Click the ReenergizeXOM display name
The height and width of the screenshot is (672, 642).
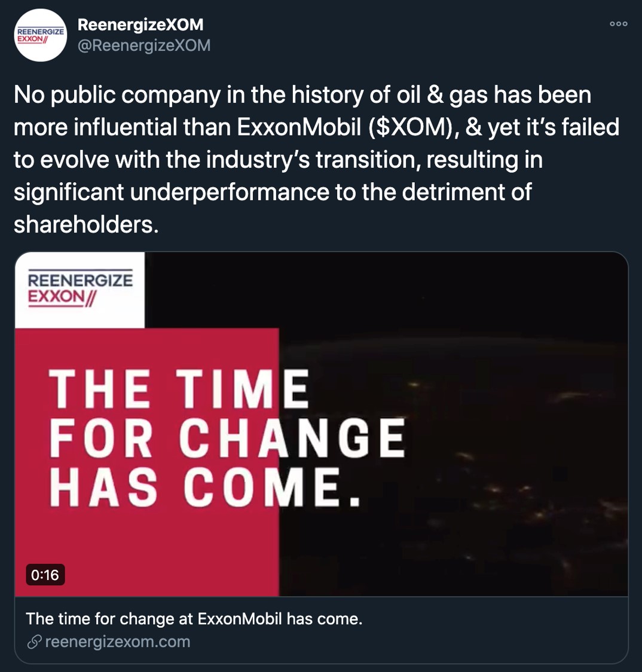[140, 24]
